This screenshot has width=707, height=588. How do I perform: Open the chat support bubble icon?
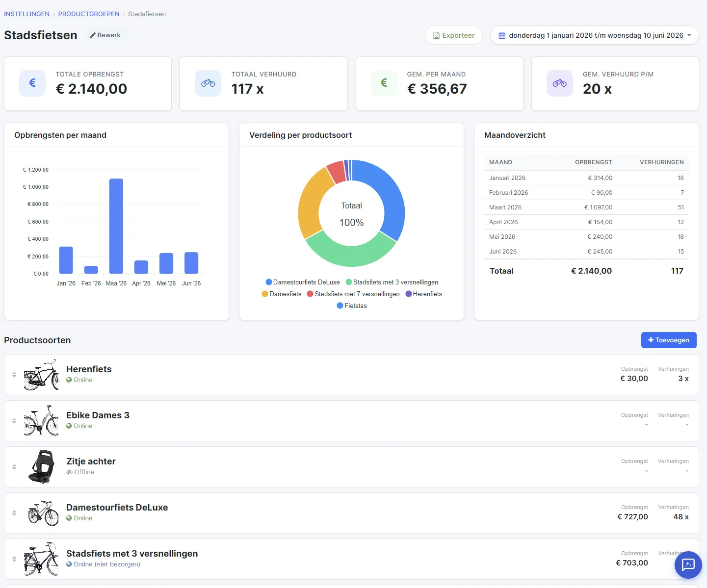click(688, 565)
